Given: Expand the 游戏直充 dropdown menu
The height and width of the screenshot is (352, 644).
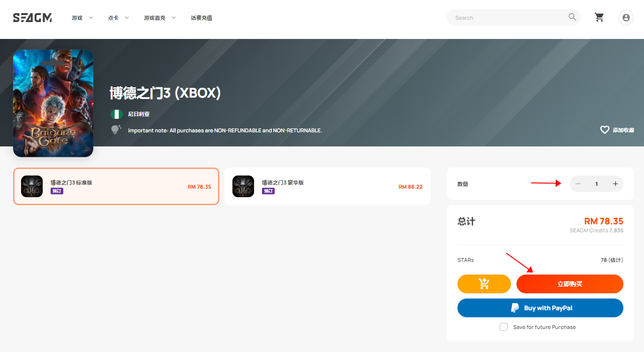Looking at the screenshot, I should (x=160, y=18).
